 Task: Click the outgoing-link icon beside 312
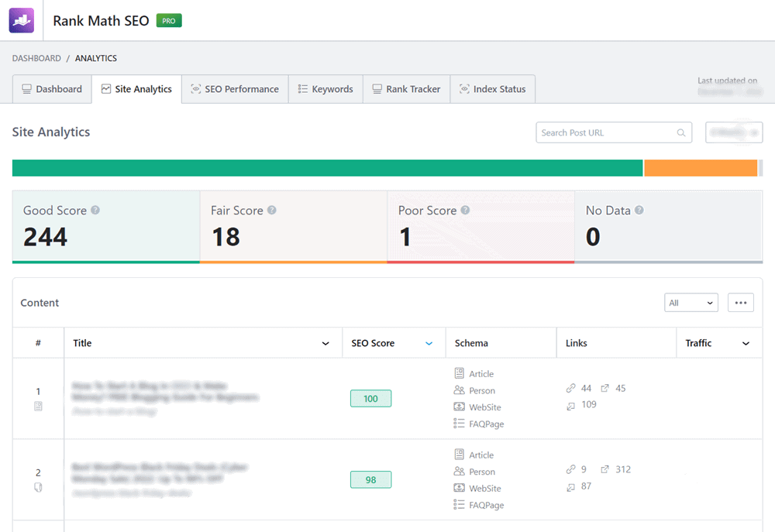click(604, 469)
